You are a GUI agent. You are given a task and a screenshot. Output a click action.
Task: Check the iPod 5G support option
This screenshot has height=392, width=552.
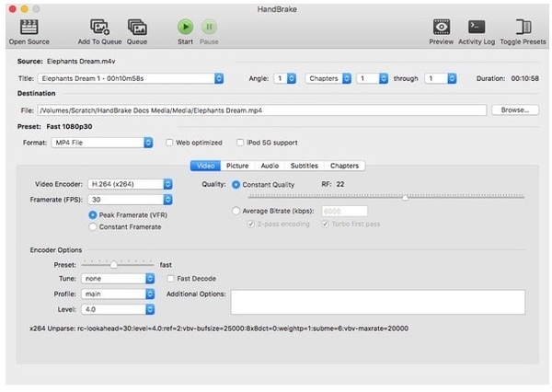pyautogui.click(x=241, y=143)
